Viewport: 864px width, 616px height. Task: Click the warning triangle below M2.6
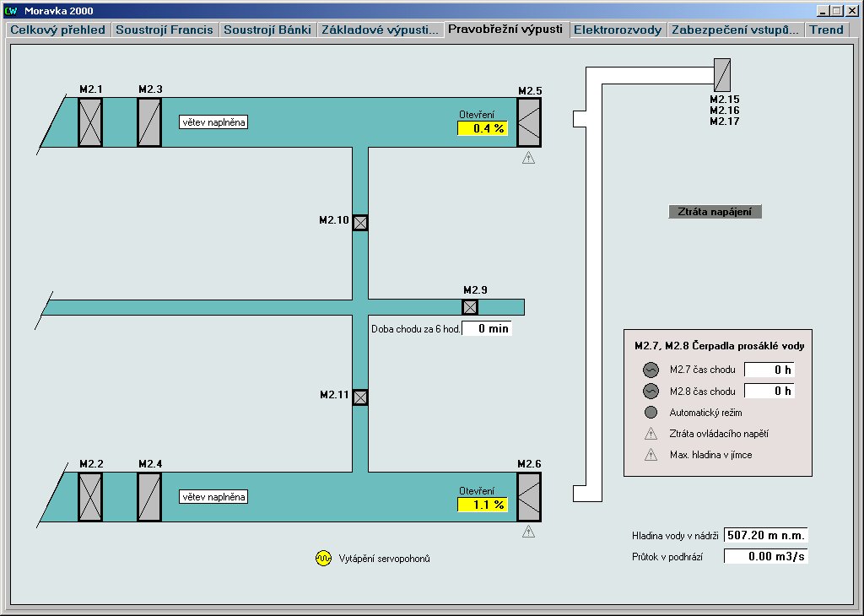528,532
